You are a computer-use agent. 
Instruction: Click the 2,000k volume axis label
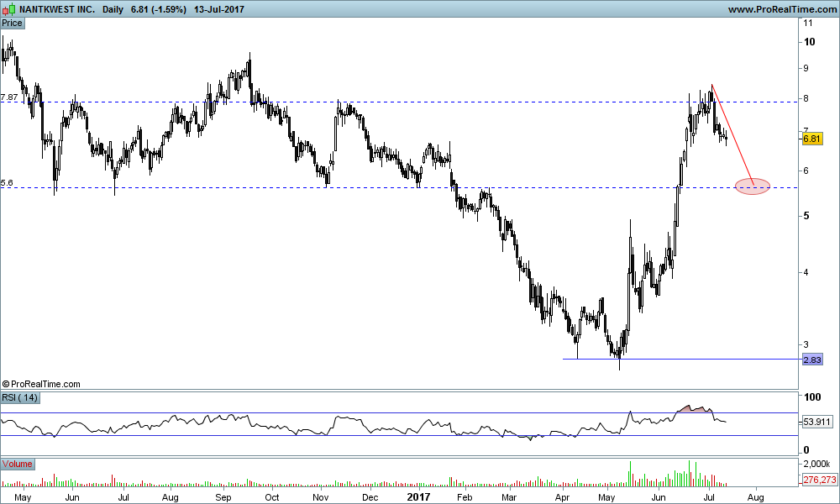point(817,464)
